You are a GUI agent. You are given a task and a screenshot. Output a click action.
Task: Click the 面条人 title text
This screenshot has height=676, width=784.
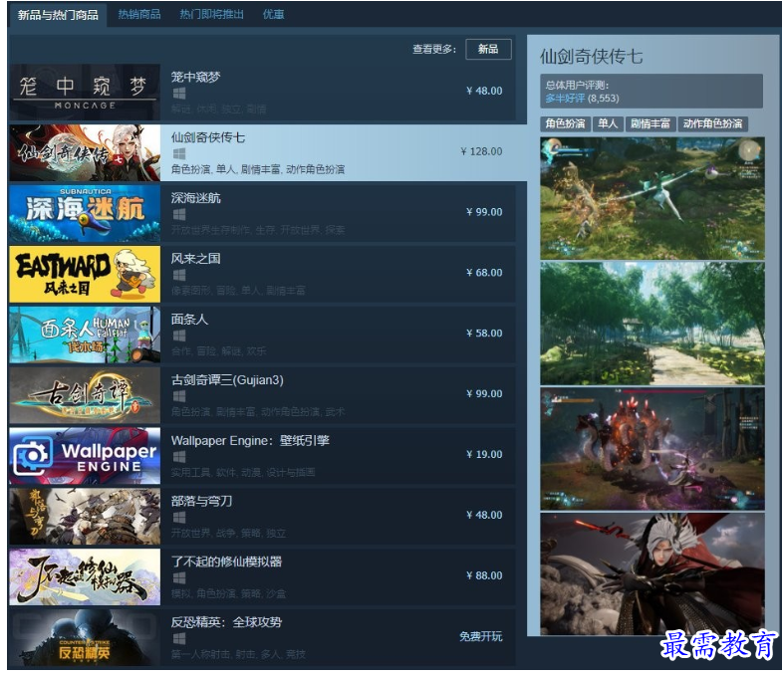point(189,320)
